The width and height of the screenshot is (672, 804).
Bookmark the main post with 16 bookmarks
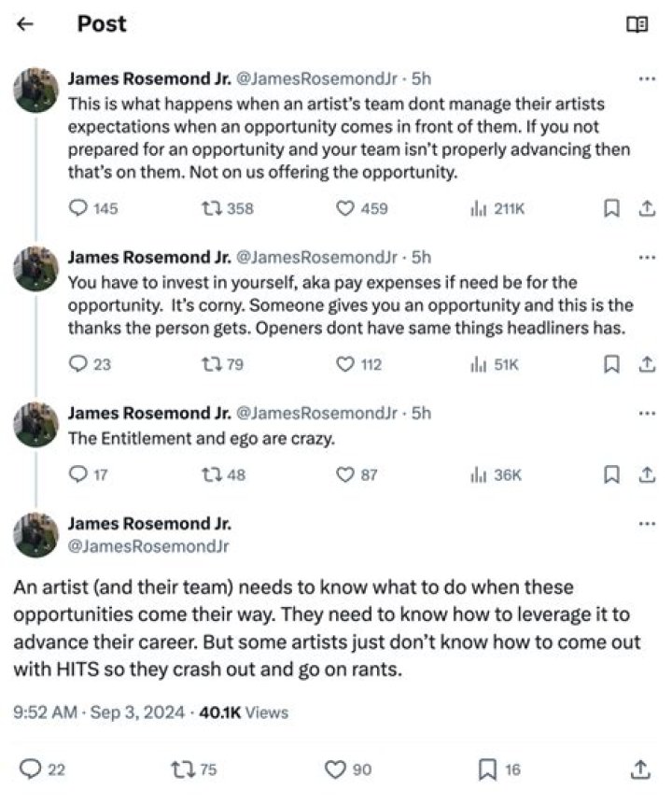pos(487,769)
